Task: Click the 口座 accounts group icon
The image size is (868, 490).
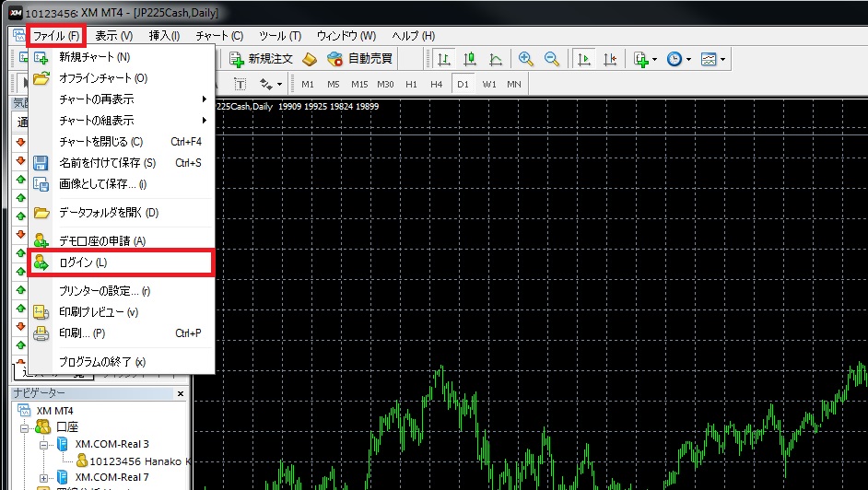Action: 42,427
